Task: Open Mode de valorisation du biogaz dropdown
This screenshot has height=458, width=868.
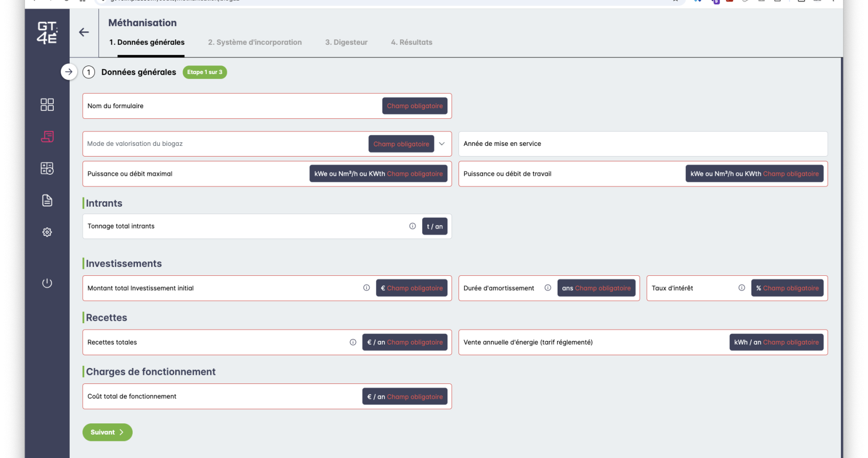Action: coord(441,144)
